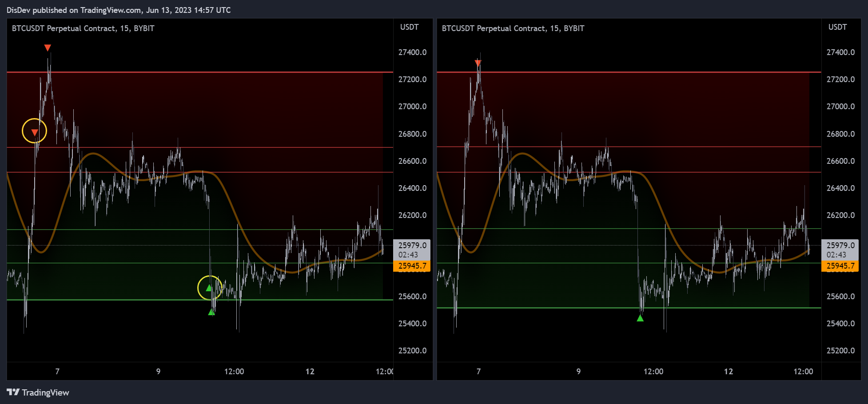Click 26800.0 on the left chart's price axis

(x=412, y=134)
